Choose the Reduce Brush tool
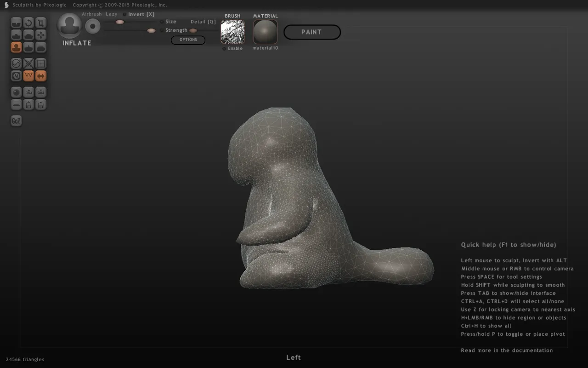The height and width of the screenshot is (368, 588). click(x=16, y=63)
